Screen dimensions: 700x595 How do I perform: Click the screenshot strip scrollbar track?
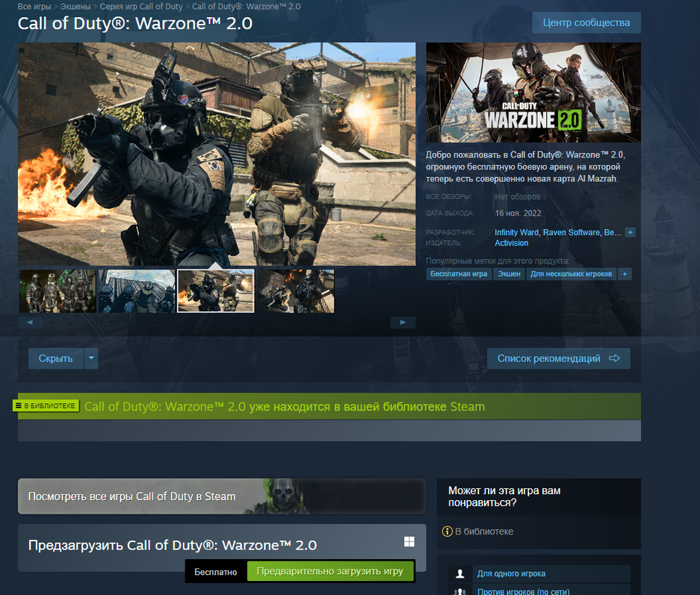pos(217,323)
